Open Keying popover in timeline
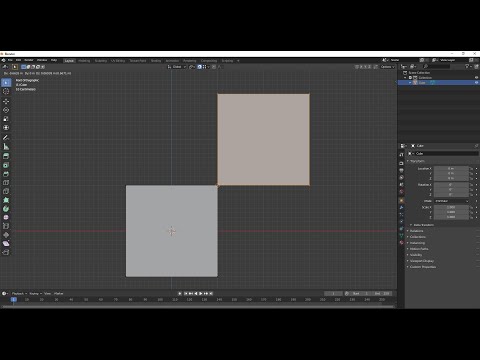Screen dimensions: 480x360 (x=35, y=294)
